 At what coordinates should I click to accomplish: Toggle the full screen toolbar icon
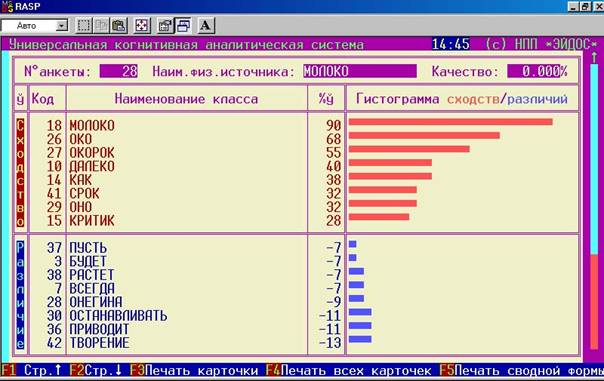(141, 26)
